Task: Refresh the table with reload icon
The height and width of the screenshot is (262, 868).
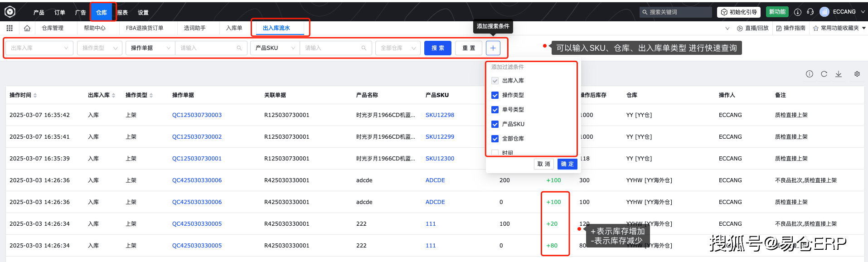Action: coord(824,74)
